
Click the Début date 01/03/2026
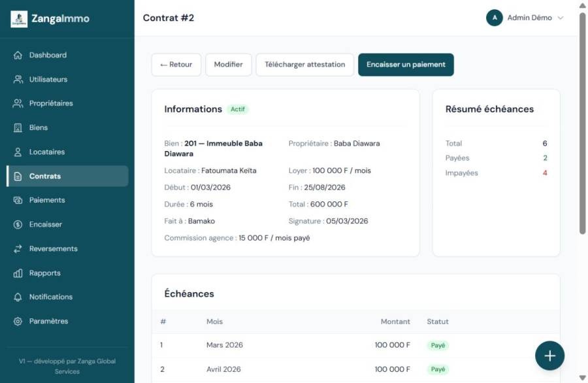coord(210,188)
